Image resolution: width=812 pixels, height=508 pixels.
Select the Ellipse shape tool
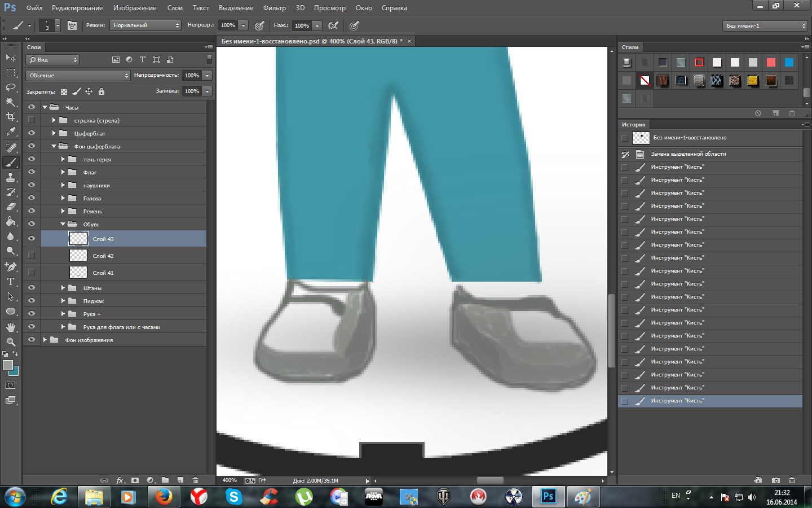pos(11,312)
